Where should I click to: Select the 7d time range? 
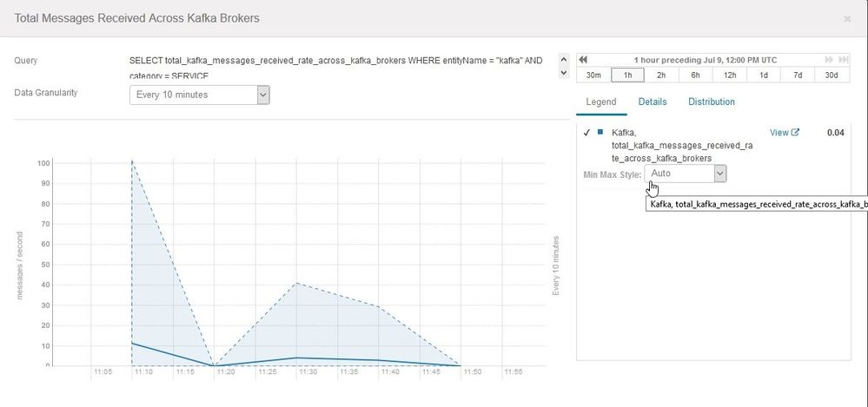pos(798,75)
